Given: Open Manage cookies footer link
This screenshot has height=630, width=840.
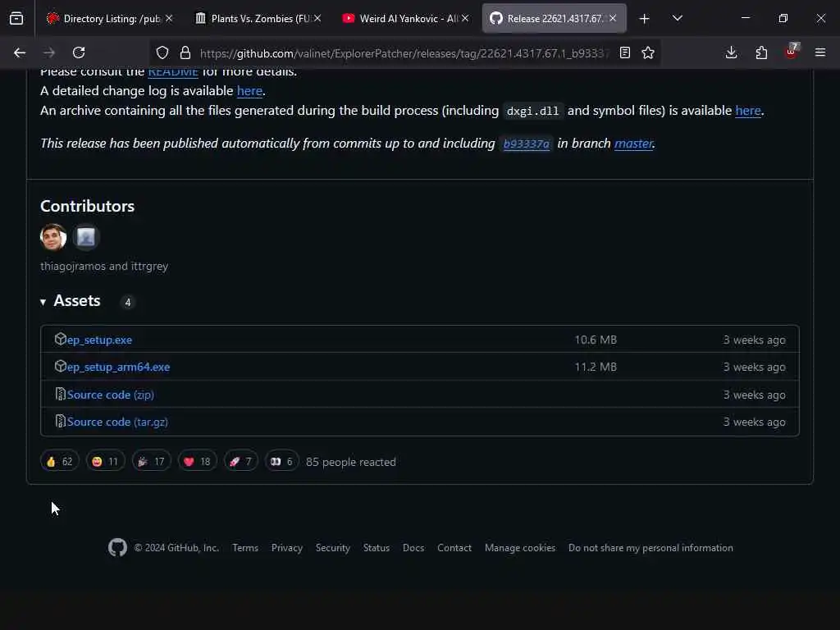Looking at the screenshot, I should click(520, 548).
